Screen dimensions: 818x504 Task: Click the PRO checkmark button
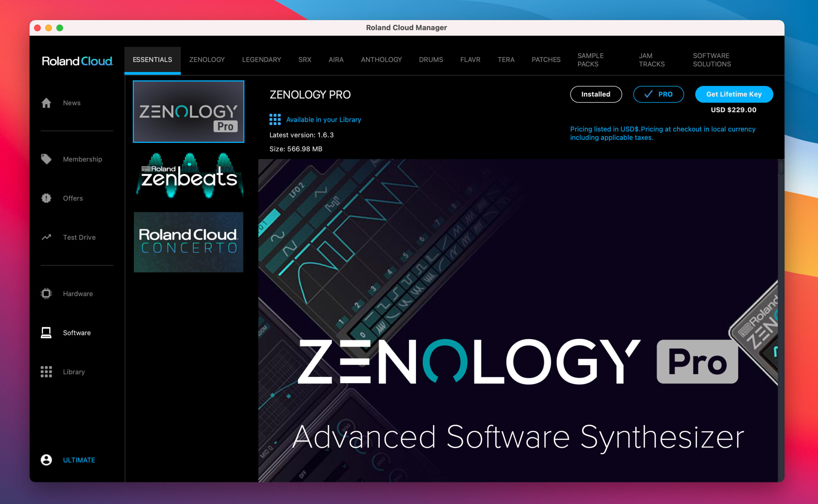[659, 94]
